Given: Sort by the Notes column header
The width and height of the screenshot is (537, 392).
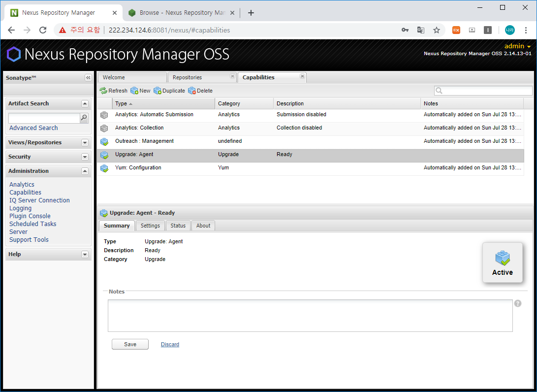Looking at the screenshot, I should tap(472, 103).
